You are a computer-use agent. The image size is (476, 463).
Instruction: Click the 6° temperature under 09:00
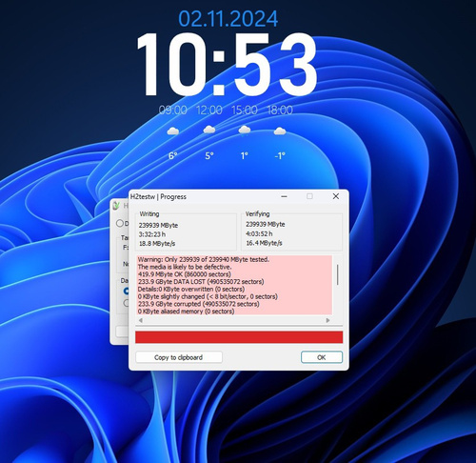click(173, 156)
